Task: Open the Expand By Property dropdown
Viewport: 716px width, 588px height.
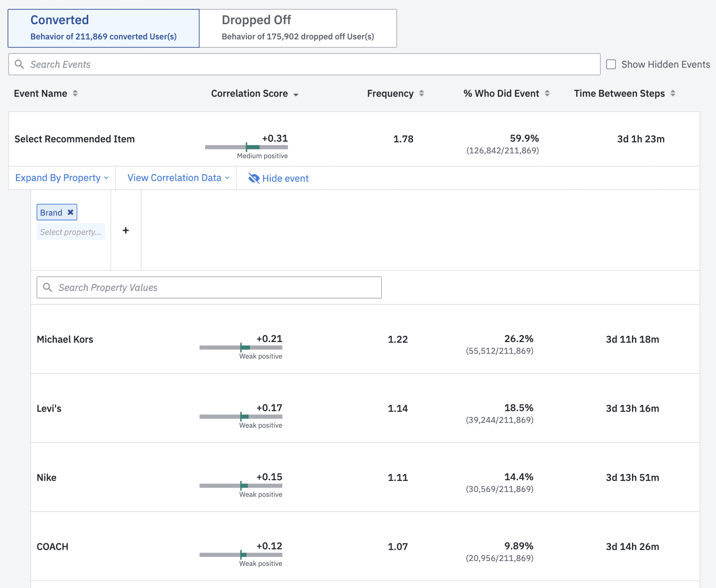Action: pos(62,178)
